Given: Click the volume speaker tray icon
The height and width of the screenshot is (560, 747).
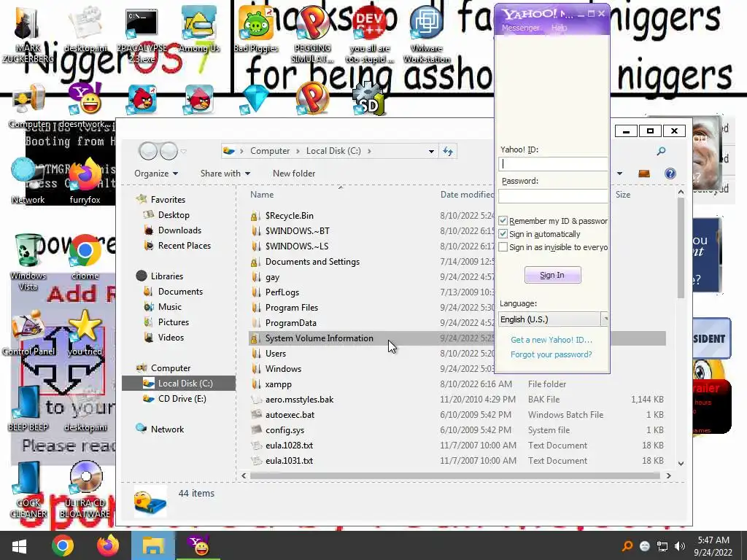Looking at the screenshot, I should click(x=681, y=546).
